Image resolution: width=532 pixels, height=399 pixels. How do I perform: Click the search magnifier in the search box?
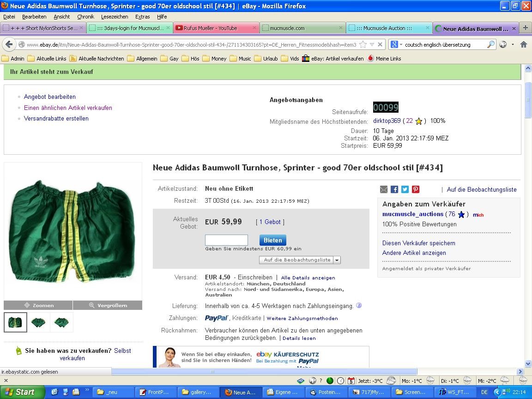coord(490,44)
